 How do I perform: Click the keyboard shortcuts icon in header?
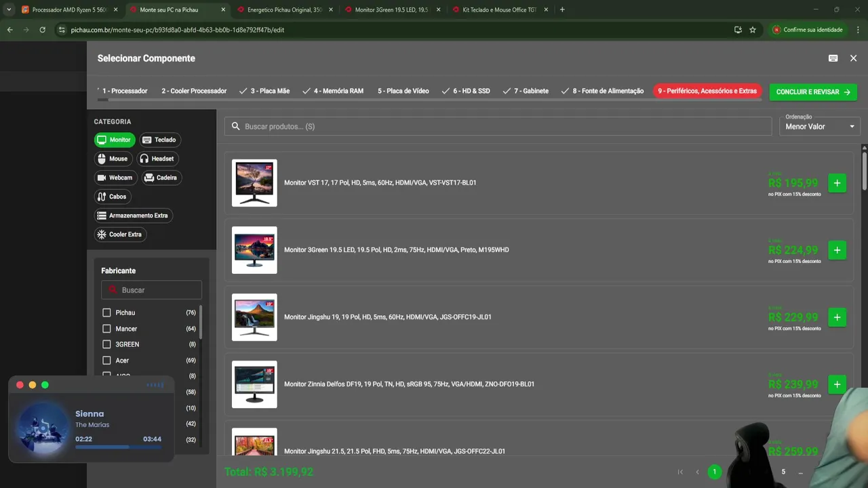click(x=833, y=58)
